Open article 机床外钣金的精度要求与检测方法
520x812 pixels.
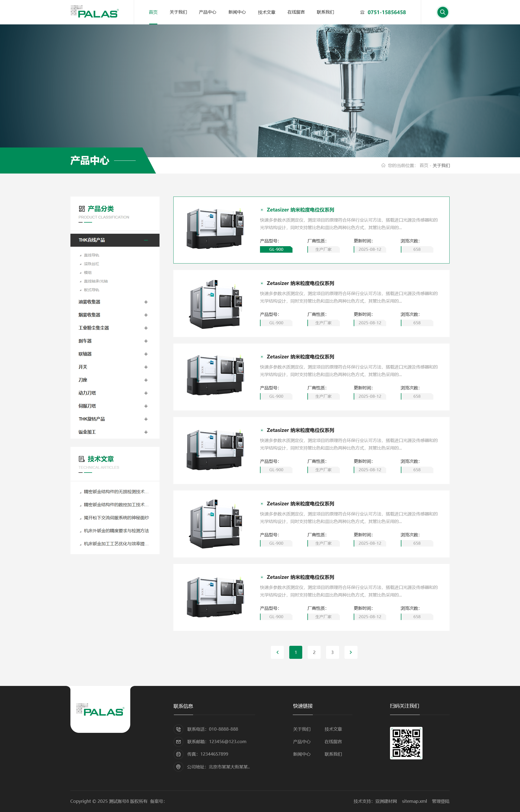116,531
